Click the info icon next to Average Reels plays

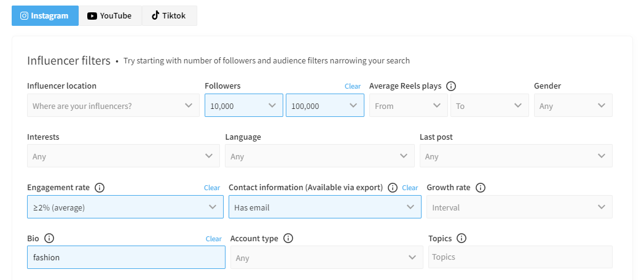451,86
